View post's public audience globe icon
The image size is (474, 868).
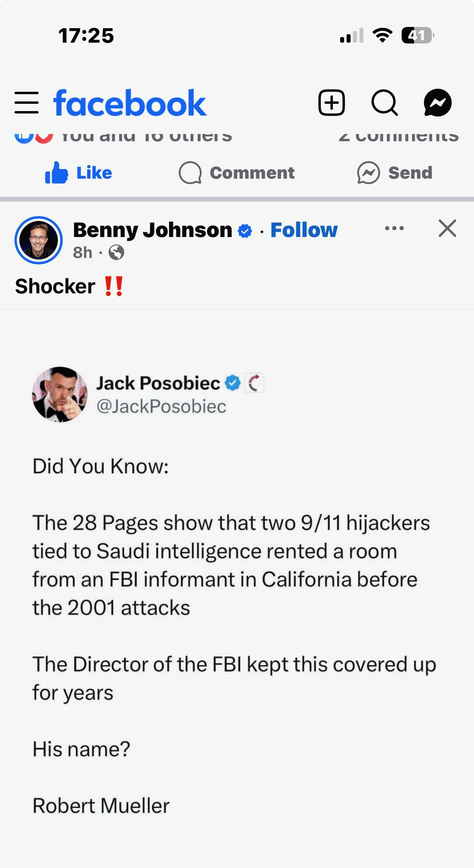(116, 253)
